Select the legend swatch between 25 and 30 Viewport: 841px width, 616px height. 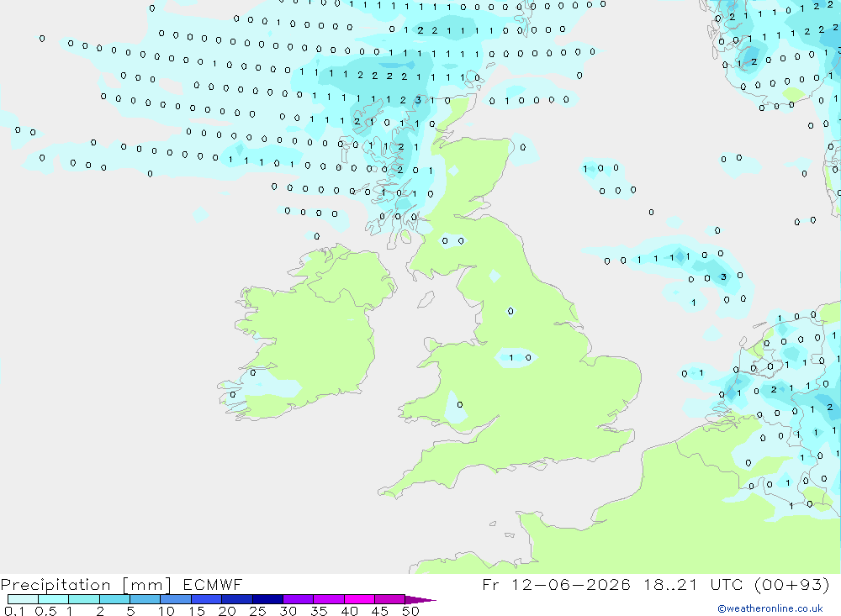tap(267, 599)
